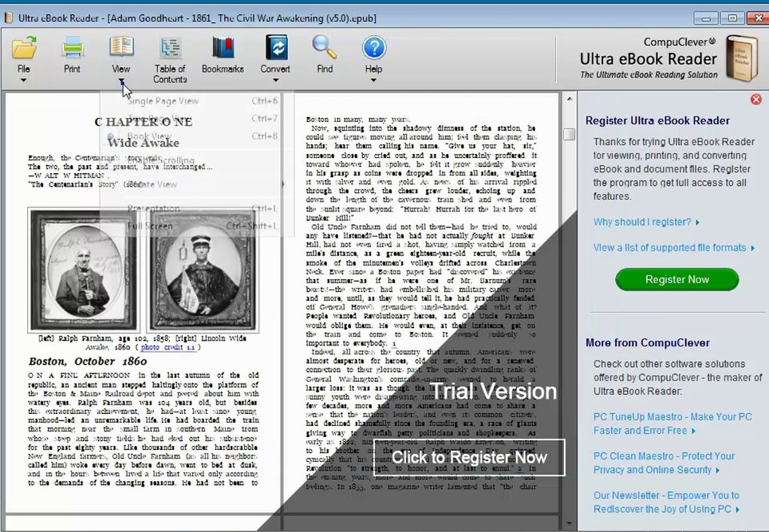
Task: Click the Click to Register Now overlay
Action: point(468,457)
